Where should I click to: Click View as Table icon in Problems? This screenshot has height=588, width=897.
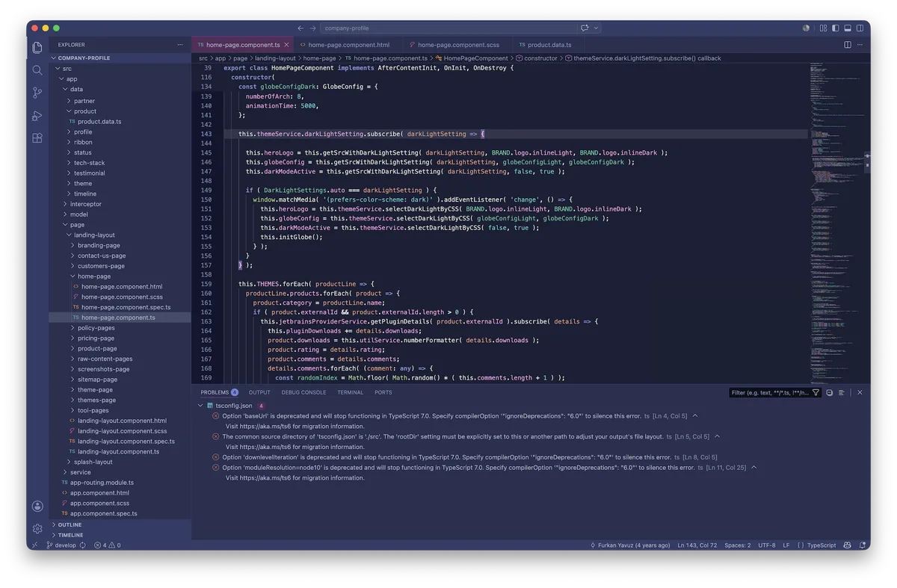pos(842,392)
